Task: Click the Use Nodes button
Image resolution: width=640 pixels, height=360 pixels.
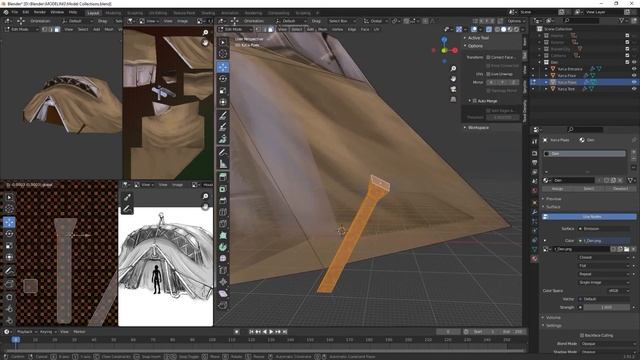Action: [589, 216]
